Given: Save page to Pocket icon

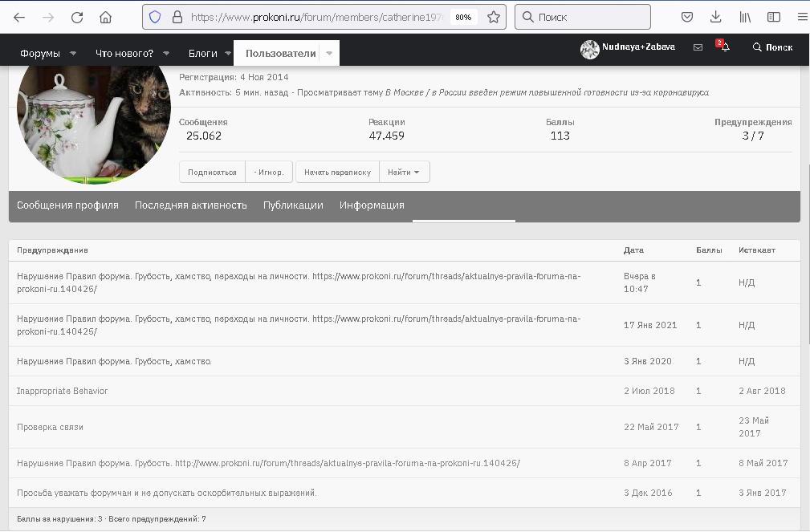Looking at the screenshot, I should [x=687, y=17].
